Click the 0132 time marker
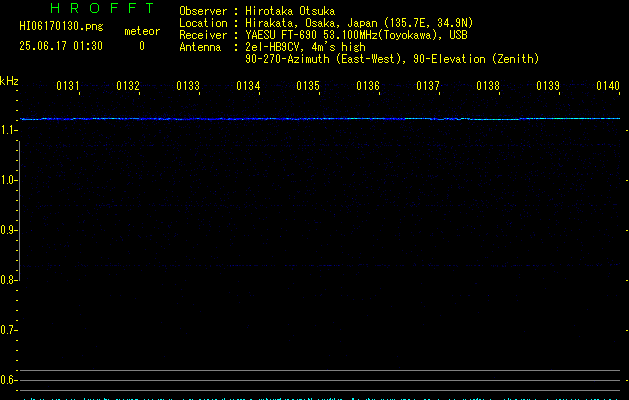629x400 pixels. (128, 86)
